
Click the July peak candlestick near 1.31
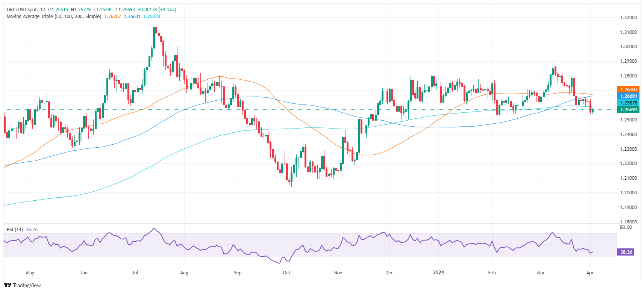pyautogui.click(x=154, y=37)
